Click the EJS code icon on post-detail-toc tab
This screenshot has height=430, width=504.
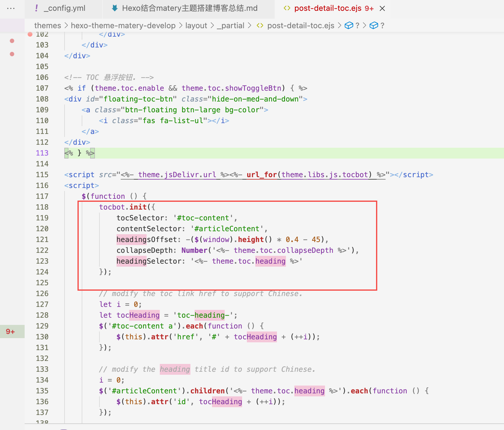(x=287, y=8)
